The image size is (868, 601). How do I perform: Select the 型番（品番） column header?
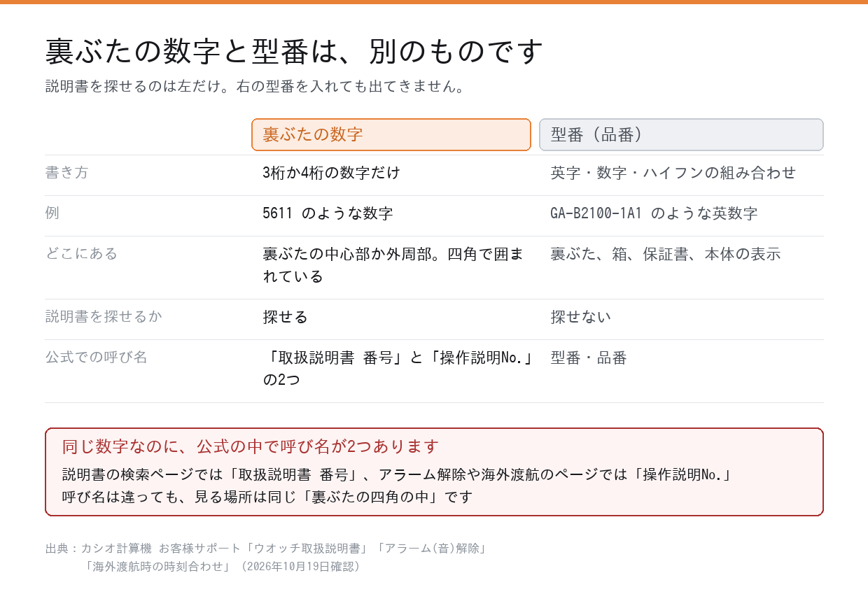click(x=681, y=134)
